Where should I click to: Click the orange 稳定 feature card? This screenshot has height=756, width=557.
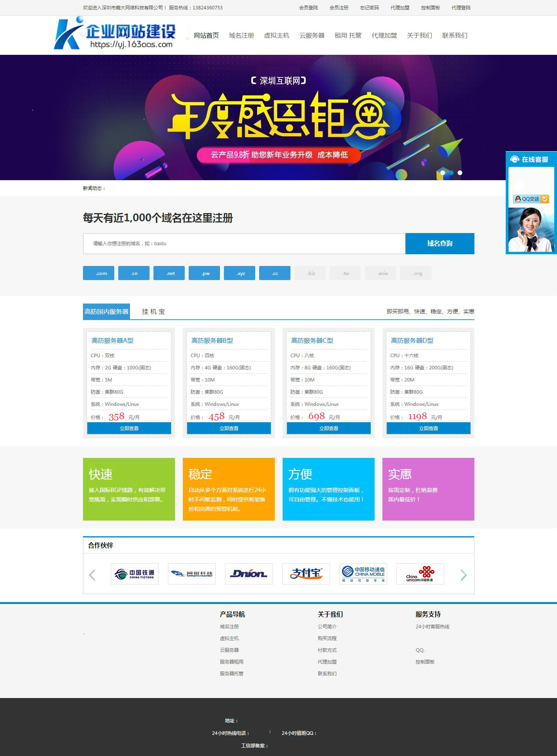tap(229, 489)
